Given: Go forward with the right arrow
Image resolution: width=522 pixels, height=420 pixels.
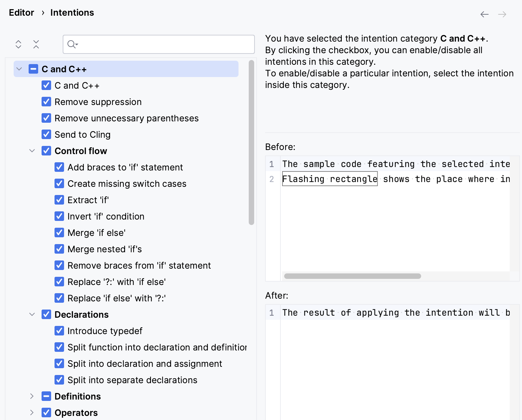Looking at the screenshot, I should [x=502, y=14].
